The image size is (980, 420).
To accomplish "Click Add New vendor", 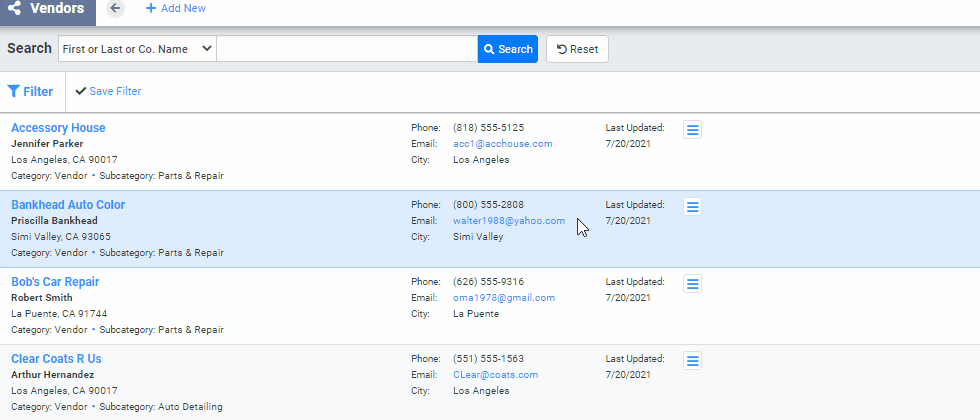I will [x=175, y=9].
